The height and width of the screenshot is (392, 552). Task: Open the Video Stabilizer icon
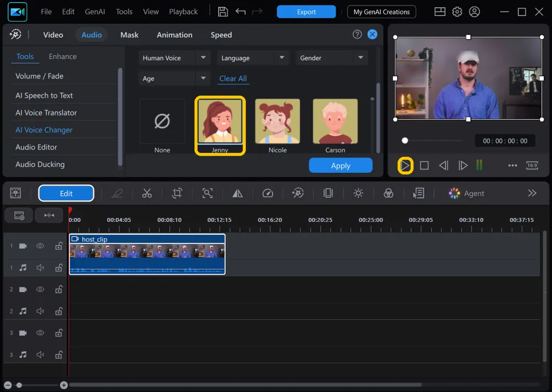click(x=328, y=193)
